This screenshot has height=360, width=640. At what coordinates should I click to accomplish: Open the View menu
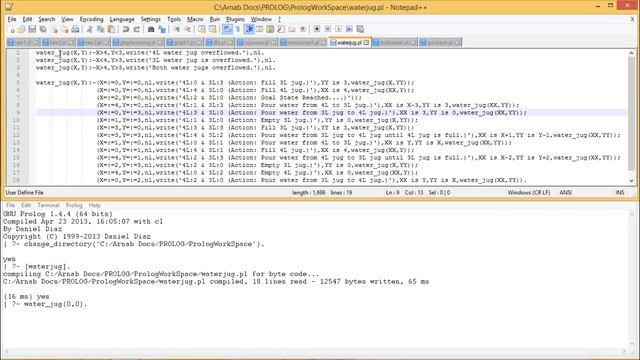[67, 19]
